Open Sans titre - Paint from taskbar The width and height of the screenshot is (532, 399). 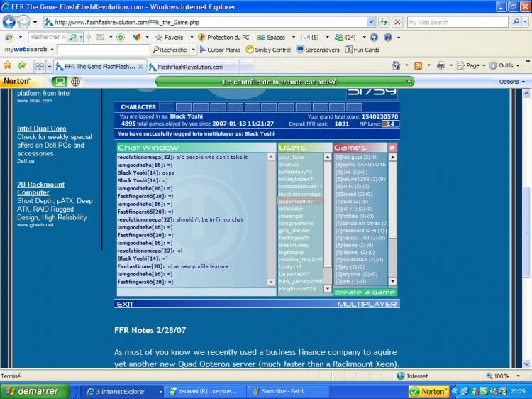284,391
